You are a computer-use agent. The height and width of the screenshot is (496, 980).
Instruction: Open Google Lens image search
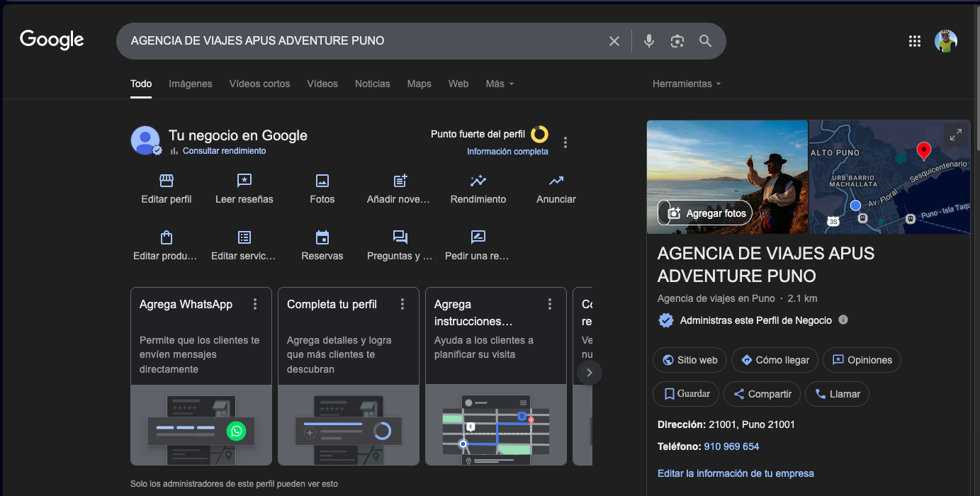(677, 41)
